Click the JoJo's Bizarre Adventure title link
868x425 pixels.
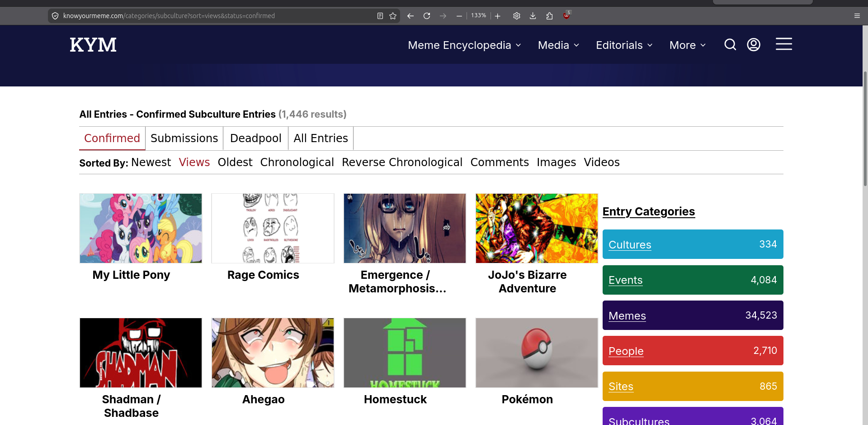[x=527, y=282]
